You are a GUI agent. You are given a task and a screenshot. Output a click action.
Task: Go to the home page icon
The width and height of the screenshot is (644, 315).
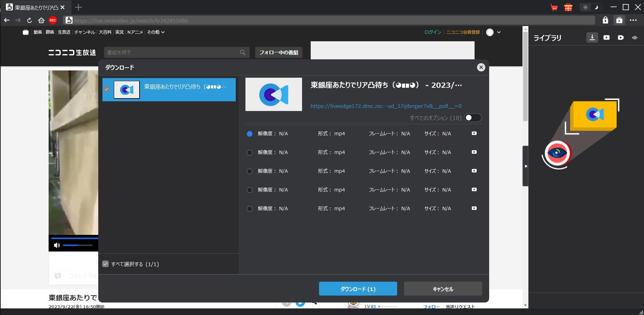[41, 20]
